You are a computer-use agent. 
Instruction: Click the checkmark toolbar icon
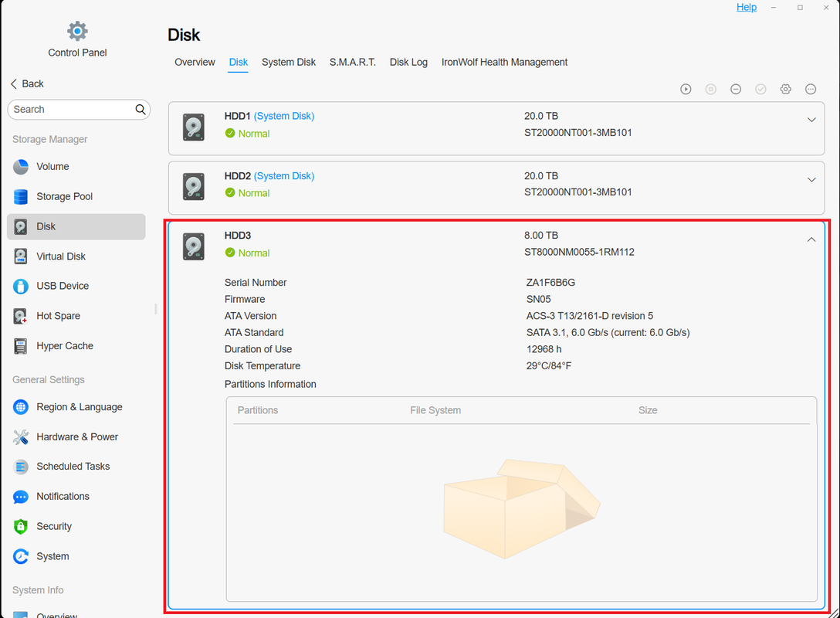point(760,90)
